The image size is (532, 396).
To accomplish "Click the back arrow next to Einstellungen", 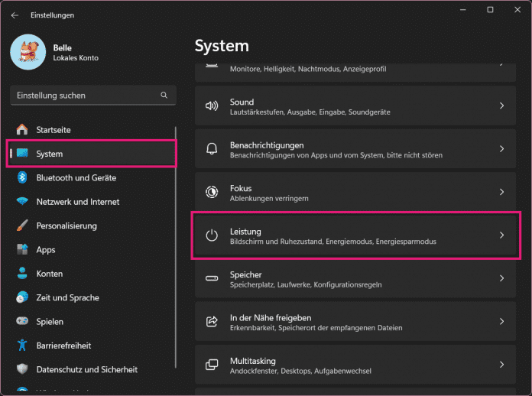I will coord(15,15).
